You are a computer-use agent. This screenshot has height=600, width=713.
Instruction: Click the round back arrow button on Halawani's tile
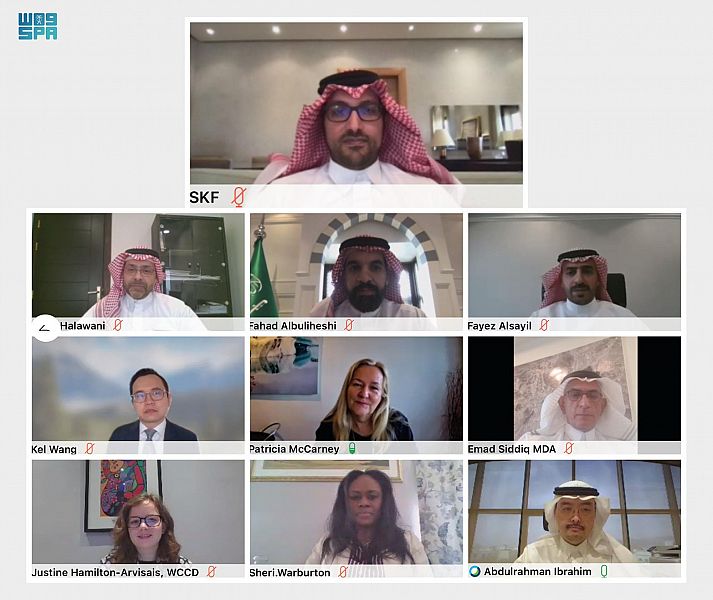45,328
